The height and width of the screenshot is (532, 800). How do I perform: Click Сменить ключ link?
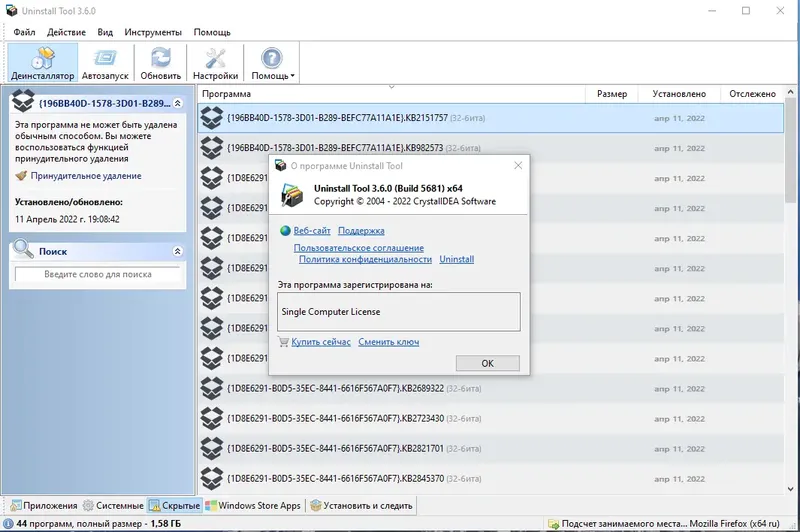coord(388,342)
